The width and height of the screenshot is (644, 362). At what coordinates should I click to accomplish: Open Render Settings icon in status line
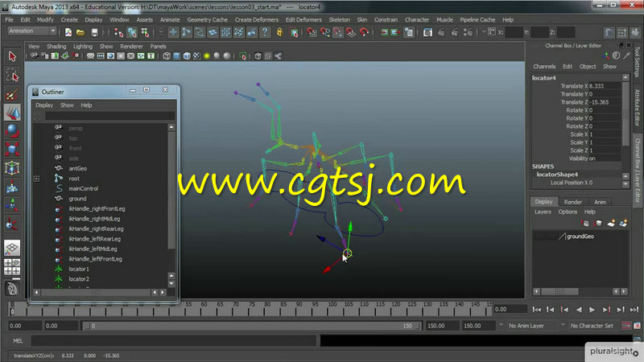click(x=468, y=32)
